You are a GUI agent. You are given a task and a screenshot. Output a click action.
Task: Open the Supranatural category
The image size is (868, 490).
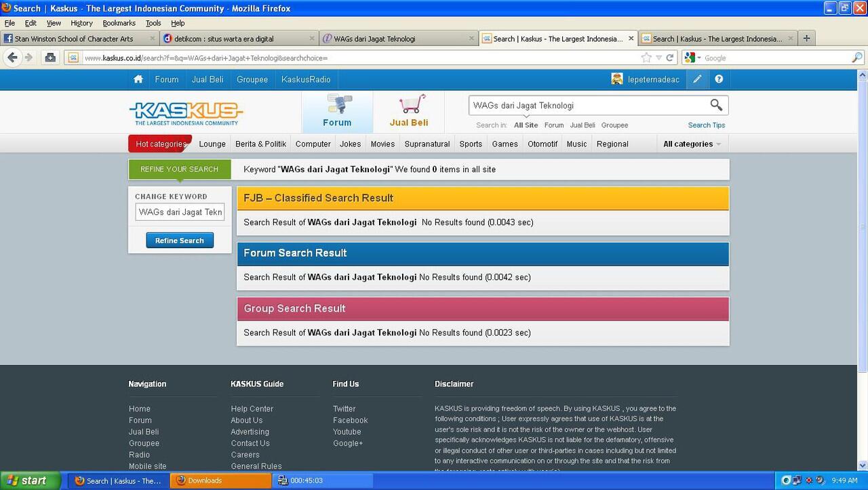[427, 144]
